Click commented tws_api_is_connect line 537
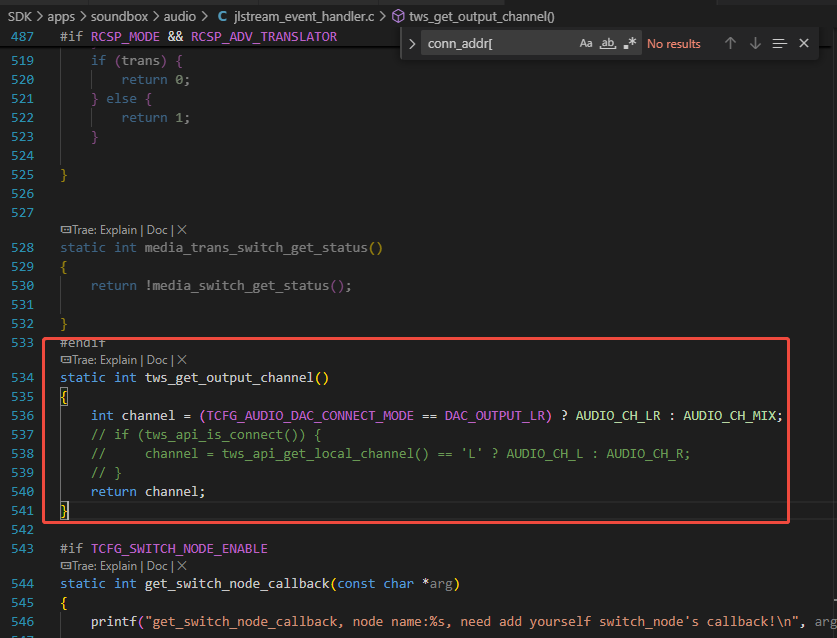Image resolution: width=837 pixels, height=638 pixels. point(206,435)
